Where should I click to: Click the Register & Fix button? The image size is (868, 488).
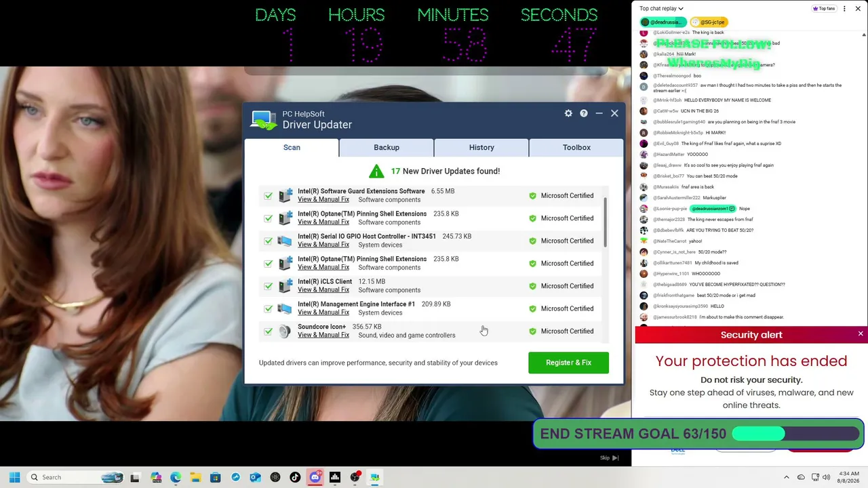568,363
